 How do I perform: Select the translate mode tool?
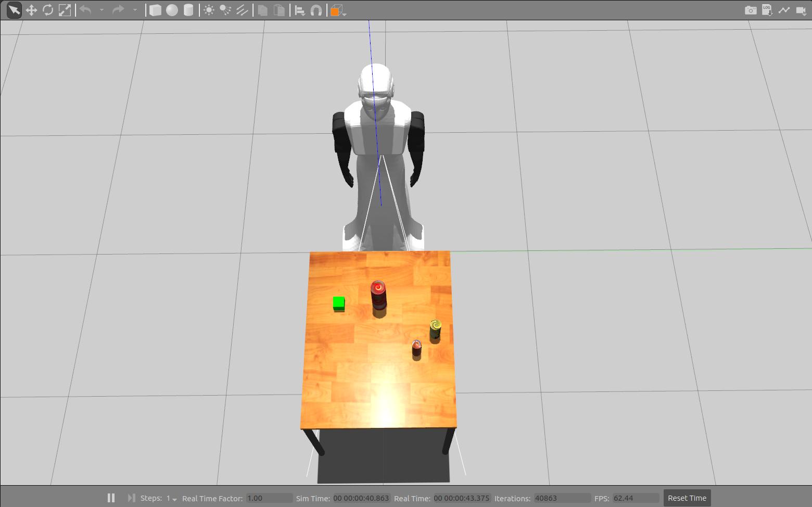pos(31,10)
